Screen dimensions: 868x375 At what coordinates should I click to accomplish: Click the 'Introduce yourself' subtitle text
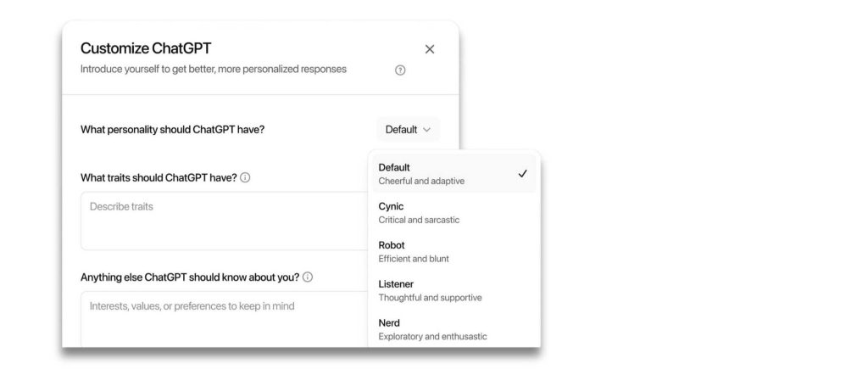click(x=213, y=70)
